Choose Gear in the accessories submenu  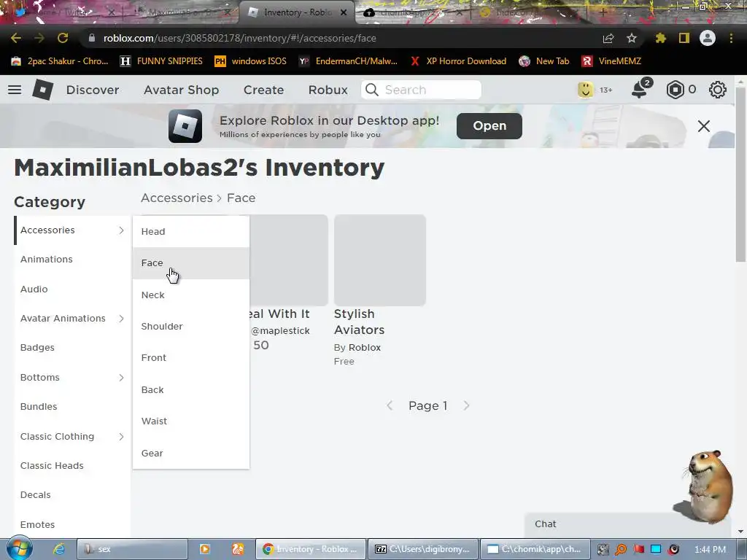point(191,454)
